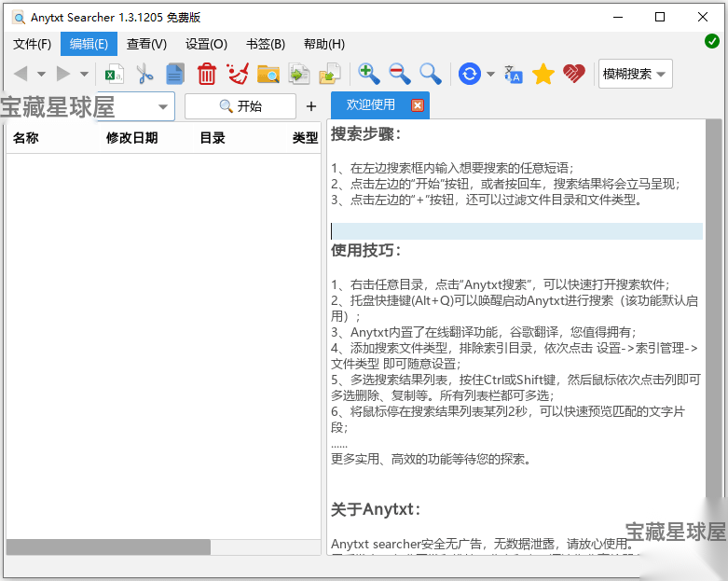The width and height of the screenshot is (728, 581).
Task: Expand the search box history dropdown
Action: tap(162, 107)
